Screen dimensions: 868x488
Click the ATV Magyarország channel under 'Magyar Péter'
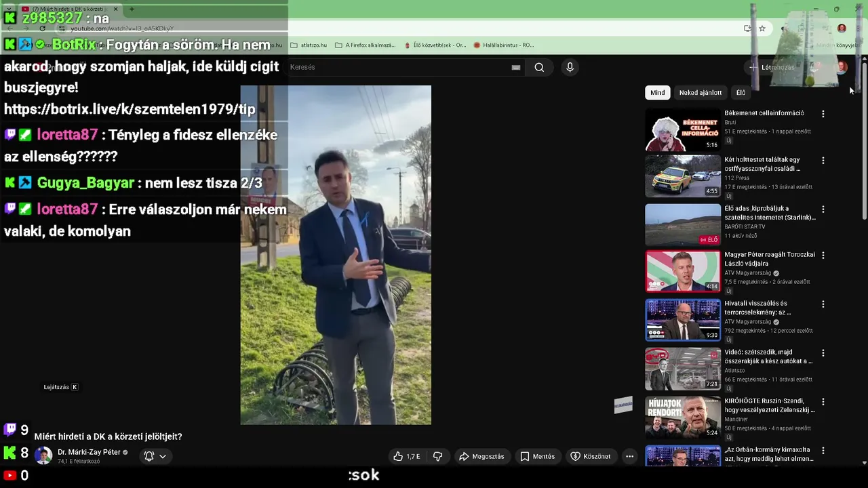[747, 273]
